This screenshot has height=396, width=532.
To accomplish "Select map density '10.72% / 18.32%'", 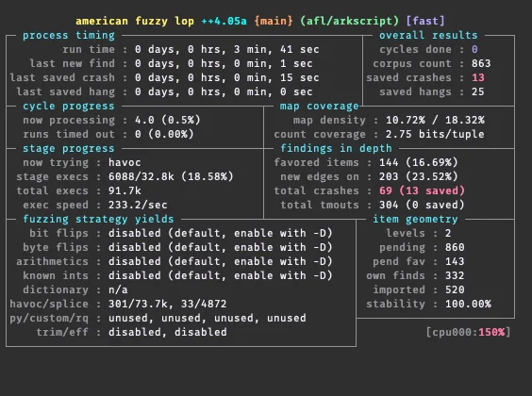I will [x=435, y=120].
